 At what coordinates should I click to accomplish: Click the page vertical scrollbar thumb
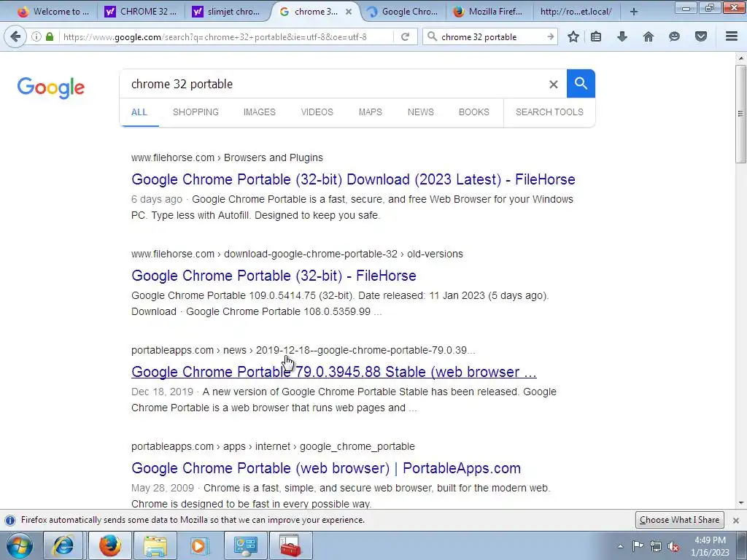coord(740,114)
